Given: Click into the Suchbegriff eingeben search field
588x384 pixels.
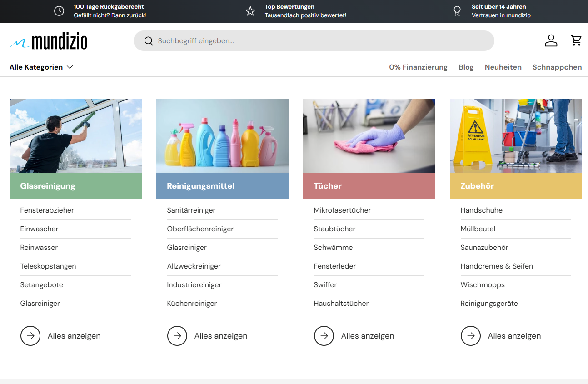Looking at the screenshot, I should click(x=318, y=41).
